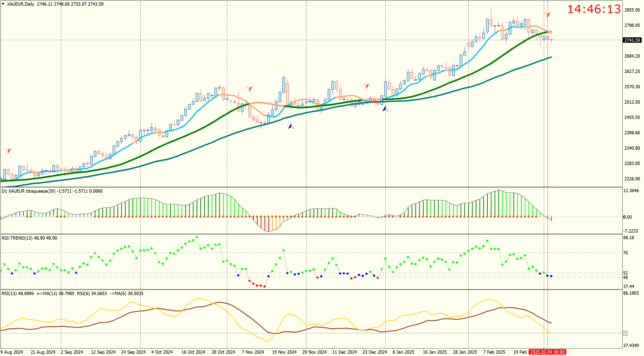The width and height of the screenshot is (644, 356).
Task: Click the orange down arrow above the latest candles
Action: [x=547, y=15]
